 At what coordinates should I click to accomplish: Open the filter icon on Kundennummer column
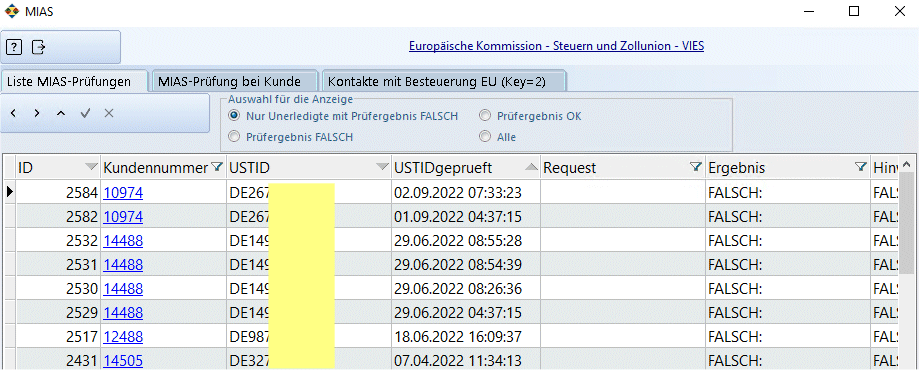coord(217,168)
